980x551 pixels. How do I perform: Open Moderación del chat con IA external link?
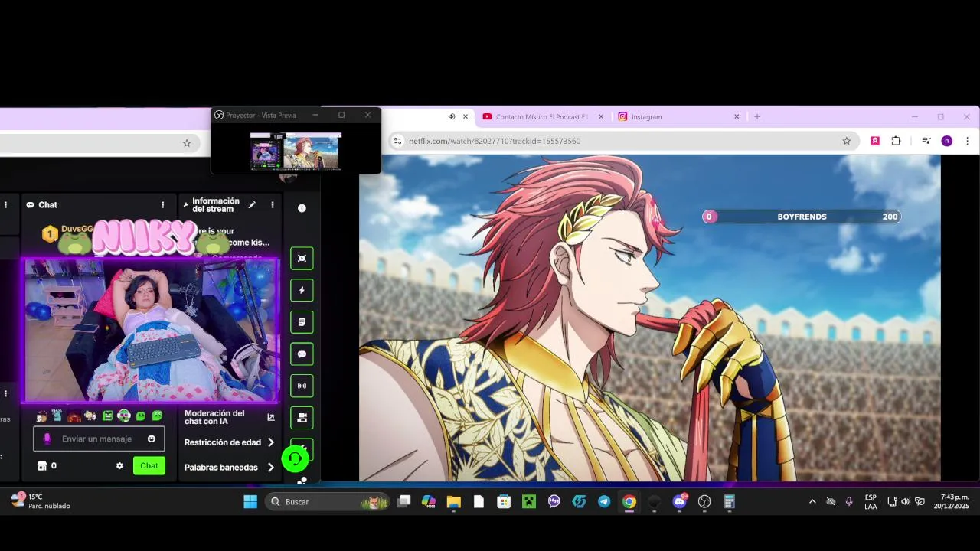click(270, 417)
